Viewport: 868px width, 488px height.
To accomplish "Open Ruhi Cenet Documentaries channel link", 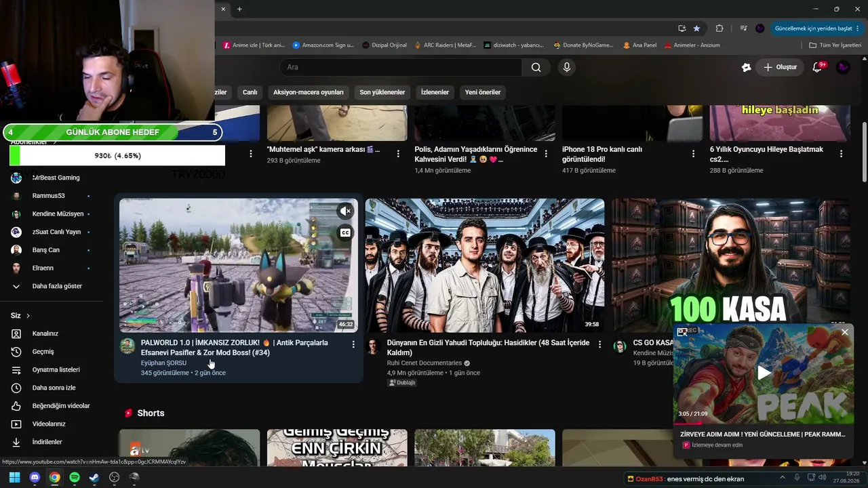I will click(x=425, y=363).
